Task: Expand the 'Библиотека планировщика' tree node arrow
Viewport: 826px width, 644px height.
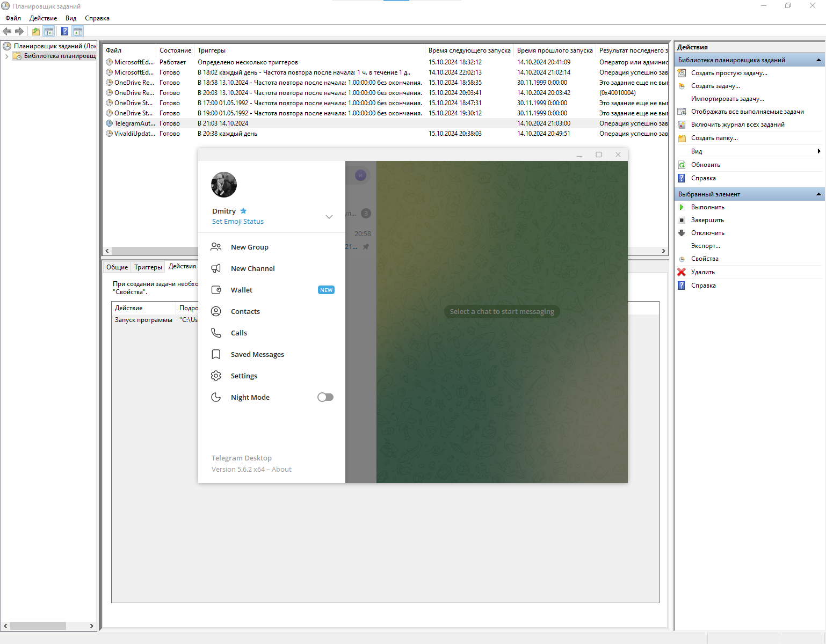Action: coord(6,56)
